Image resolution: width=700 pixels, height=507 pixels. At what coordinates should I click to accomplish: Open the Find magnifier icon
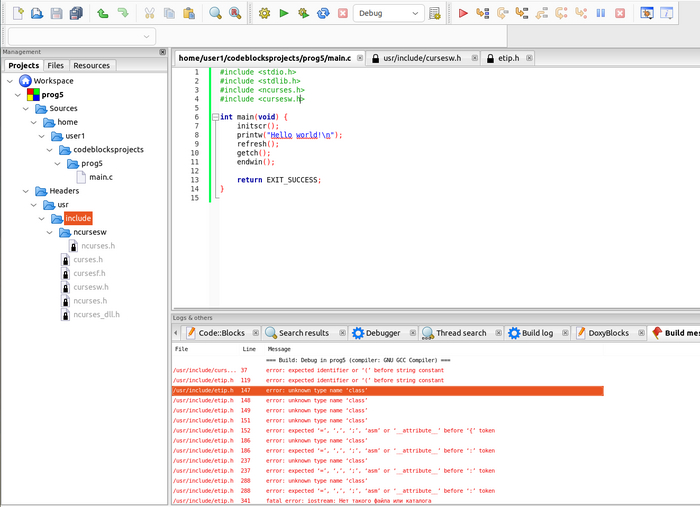[215, 14]
